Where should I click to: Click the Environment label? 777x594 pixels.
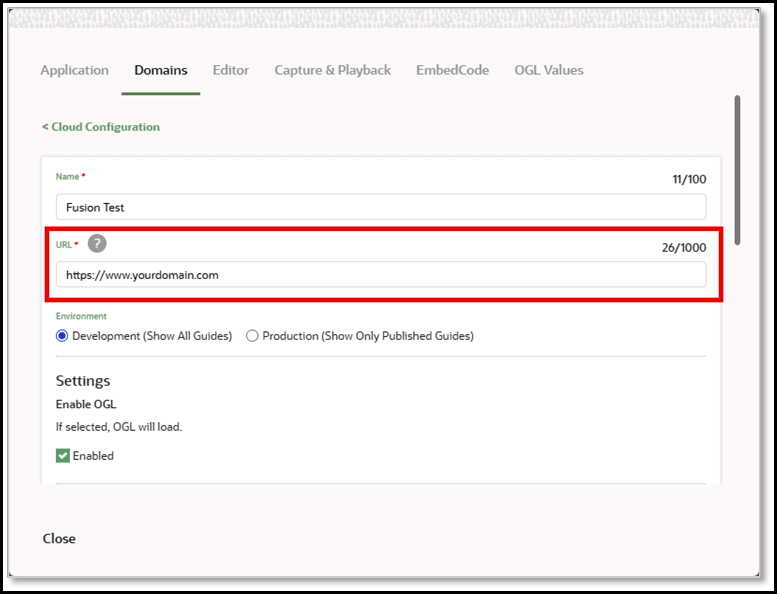81,316
